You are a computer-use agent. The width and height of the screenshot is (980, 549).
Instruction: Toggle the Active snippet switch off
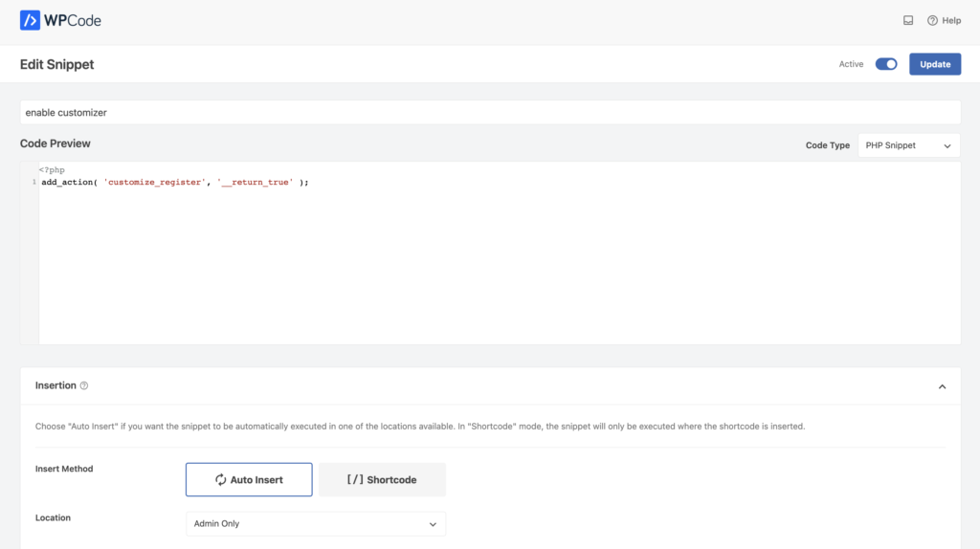886,64
